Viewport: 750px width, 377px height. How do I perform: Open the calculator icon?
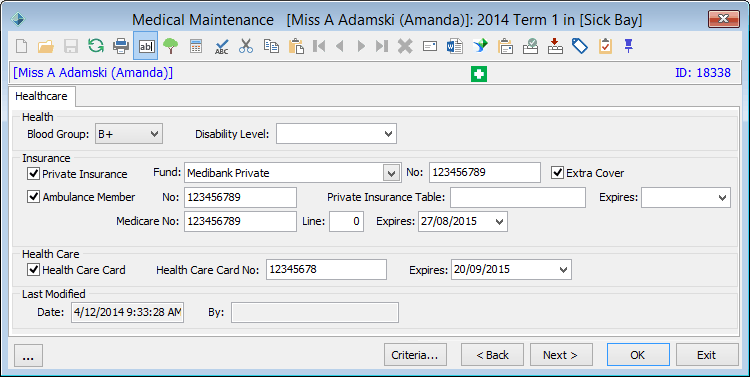tap(196, 46)
